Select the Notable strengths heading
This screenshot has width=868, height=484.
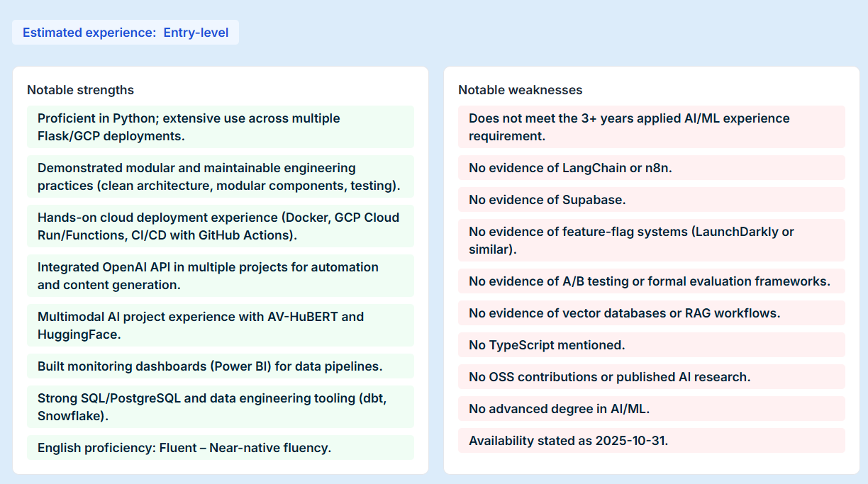coord(80,90)
